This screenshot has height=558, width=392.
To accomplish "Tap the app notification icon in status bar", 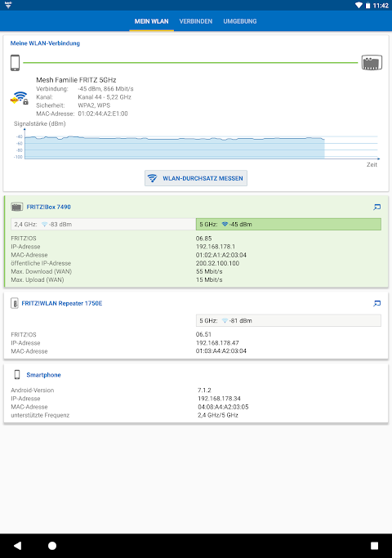I will pos(8,5).
